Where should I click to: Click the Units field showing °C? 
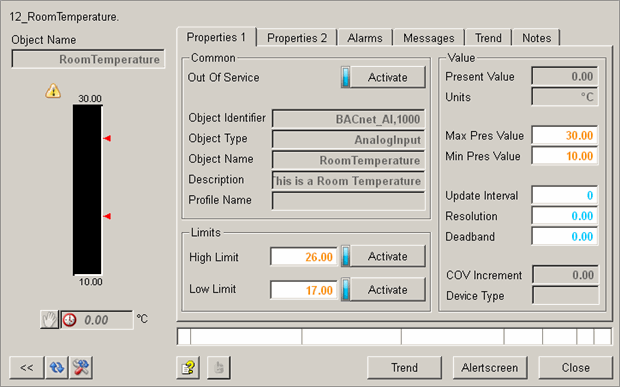[565, 96]
